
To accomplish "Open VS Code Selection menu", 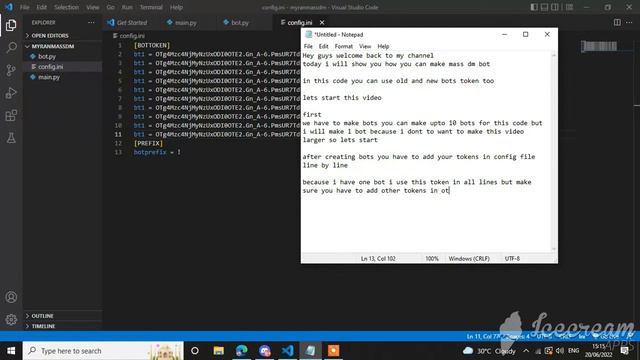I will click(66, 7).
